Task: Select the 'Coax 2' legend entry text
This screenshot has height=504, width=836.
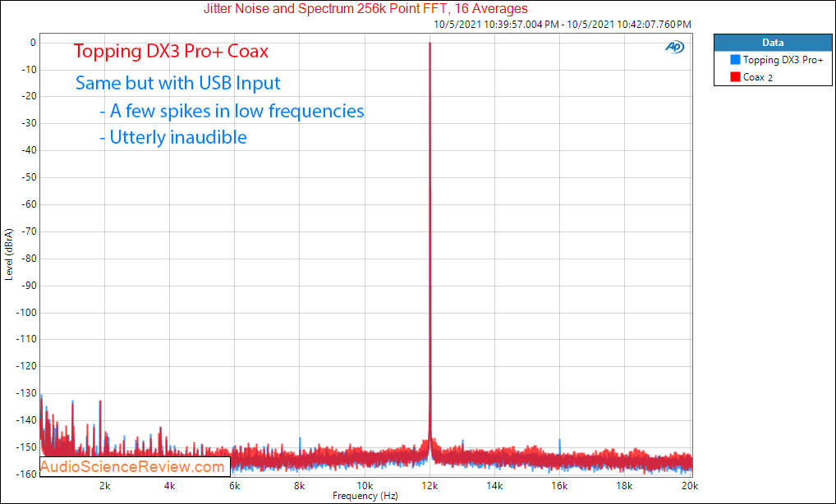Action: click(758, 77)
